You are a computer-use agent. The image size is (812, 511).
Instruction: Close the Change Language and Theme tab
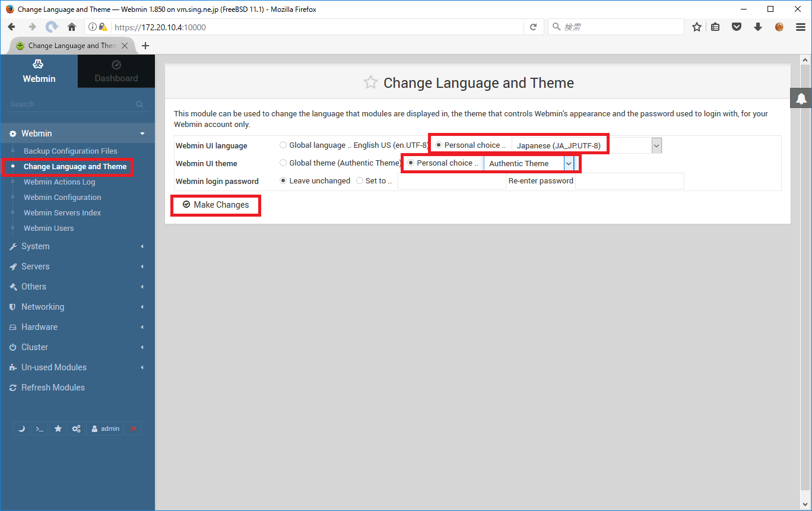click(x=125, y=46)
